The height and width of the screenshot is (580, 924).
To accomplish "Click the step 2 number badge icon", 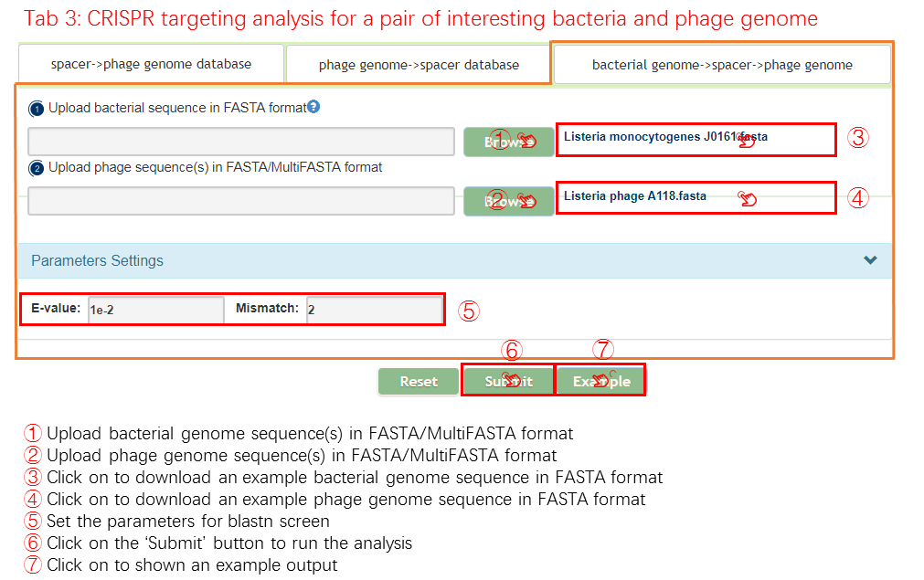I will (37, 168).
